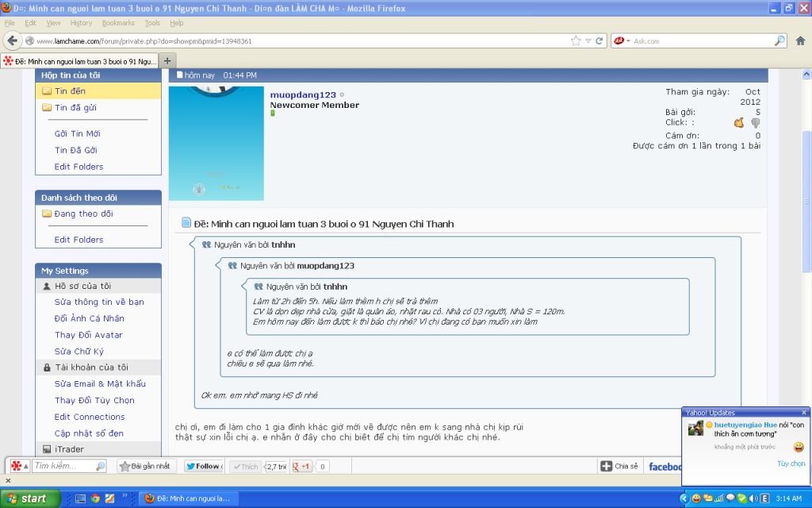Bookmark this page with the star icon

[576, 40]
